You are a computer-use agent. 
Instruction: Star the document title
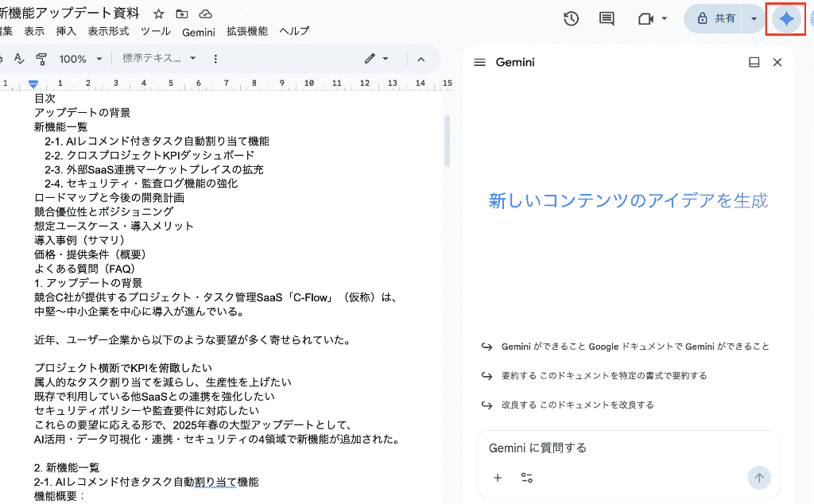coord(159,14)
